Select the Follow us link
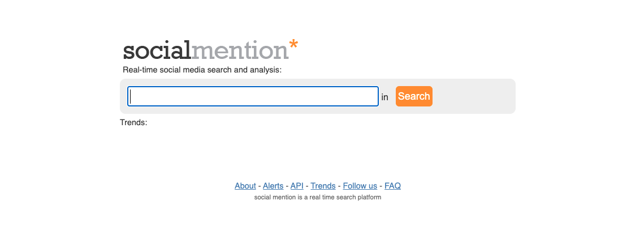This screenshot has height=239, width=644. click(360, 186)
